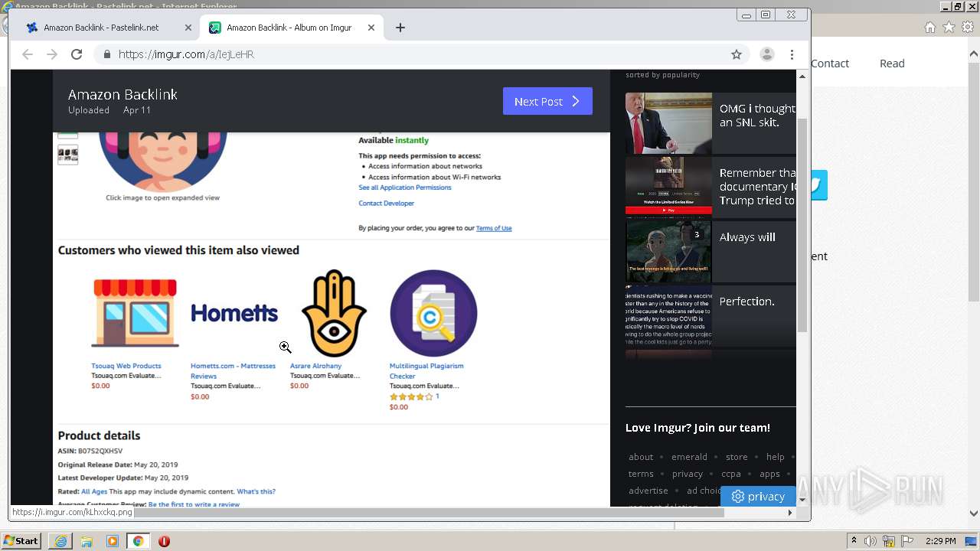The width and height of the screenshot is (980, 551).
Task: Open Internet Explorer from the taskbar
Action: click(x=60, y=541)
